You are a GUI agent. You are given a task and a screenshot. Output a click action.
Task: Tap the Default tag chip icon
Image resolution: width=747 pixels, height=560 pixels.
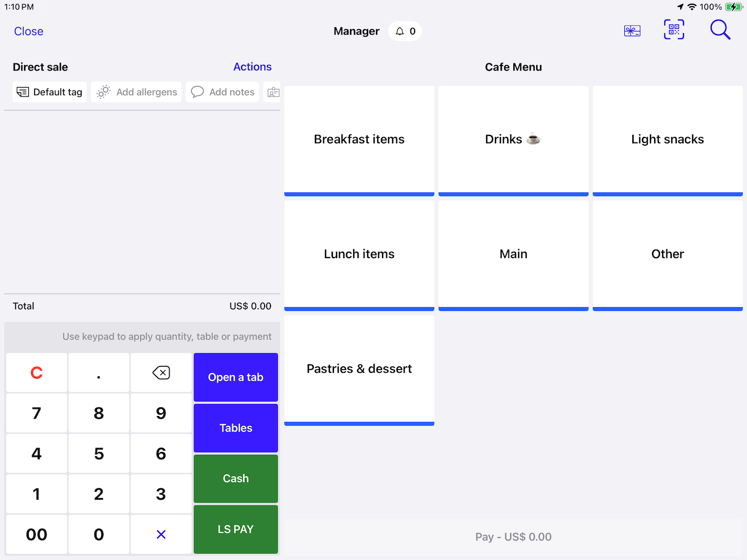tap(22, 92)
